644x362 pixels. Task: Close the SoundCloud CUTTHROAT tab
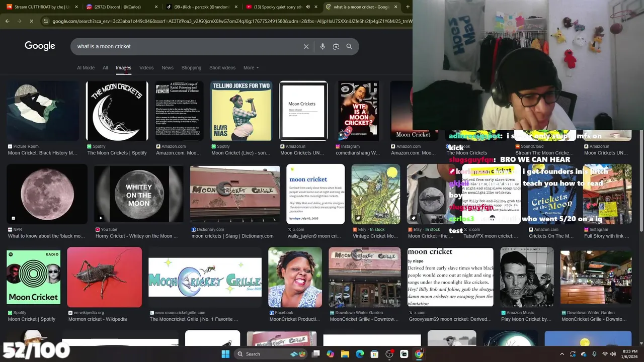point(75,7)
